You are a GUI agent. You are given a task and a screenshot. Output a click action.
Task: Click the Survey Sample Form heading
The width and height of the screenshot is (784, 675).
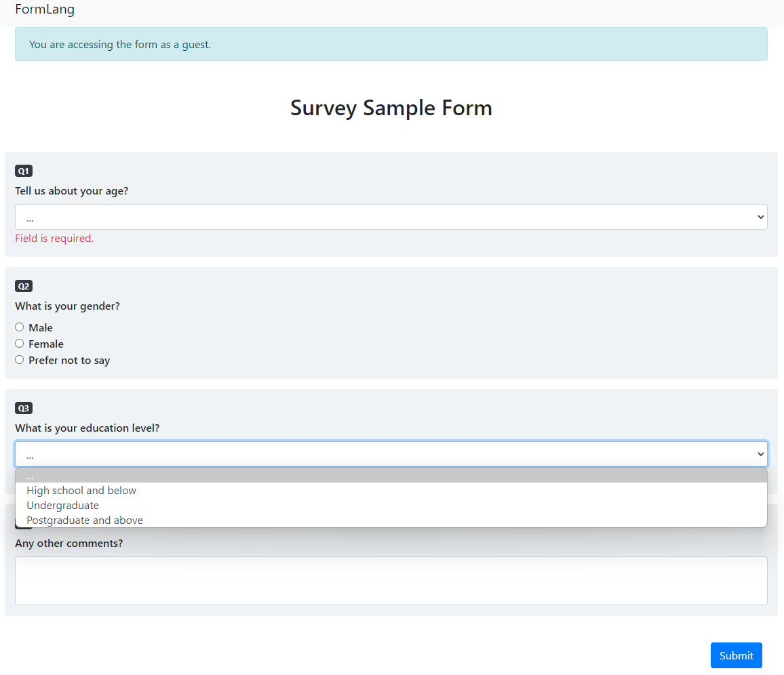coord(391,108)
